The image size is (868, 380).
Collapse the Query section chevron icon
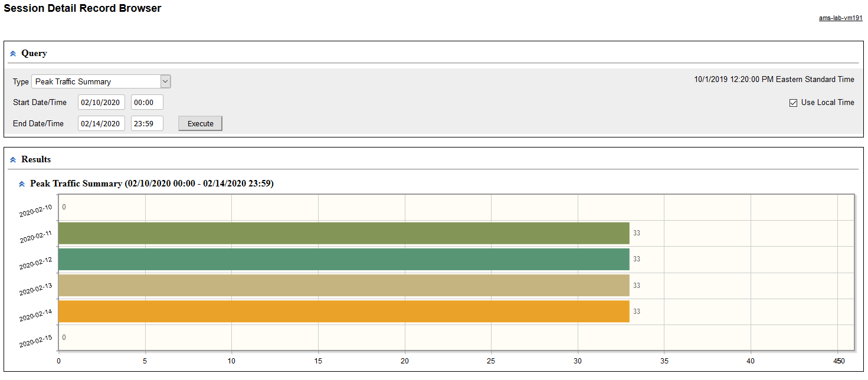(13, 54)
